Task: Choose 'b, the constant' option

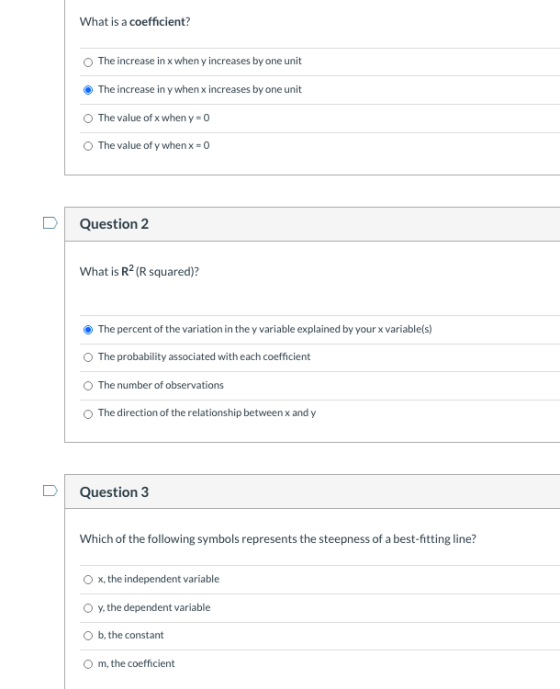Action: tap(88, 636)
